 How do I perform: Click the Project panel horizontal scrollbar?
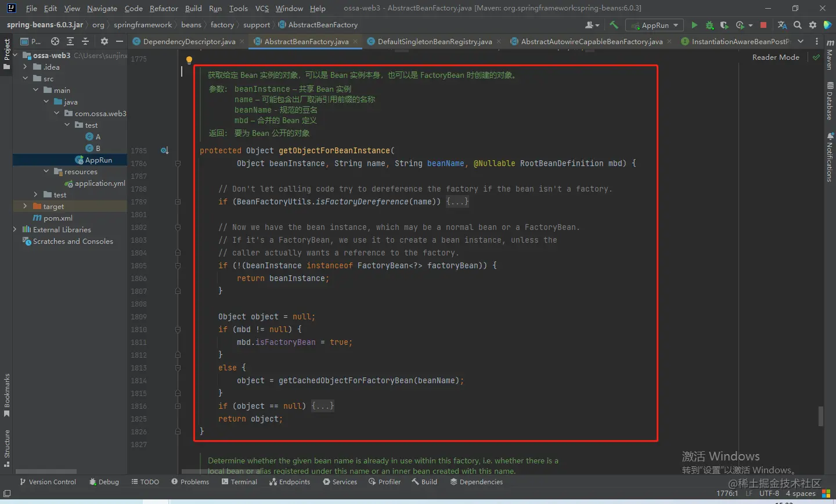46,471
